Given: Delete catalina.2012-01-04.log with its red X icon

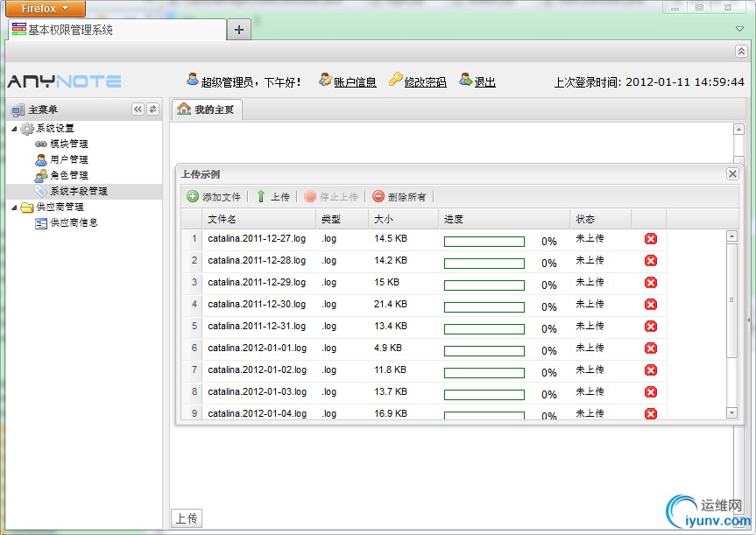Looking at the screenshot, I should 650,413.
